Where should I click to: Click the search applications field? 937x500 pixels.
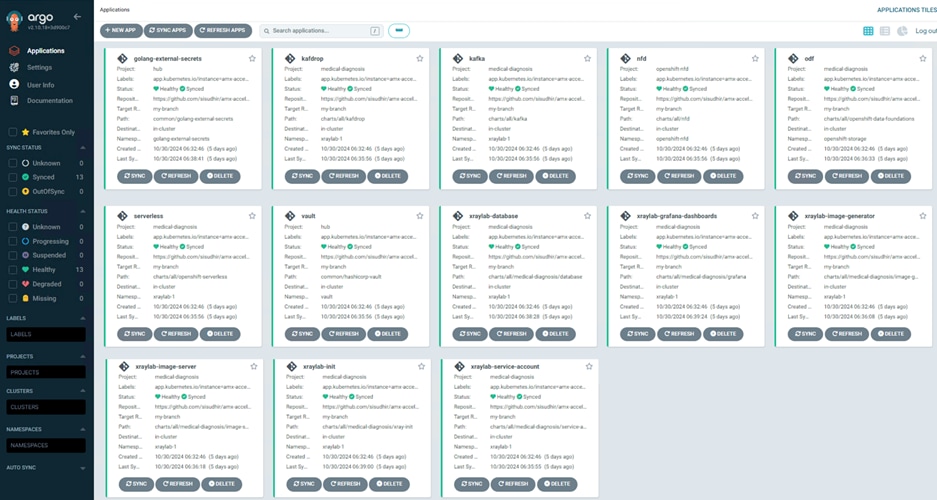click(323, 30)
